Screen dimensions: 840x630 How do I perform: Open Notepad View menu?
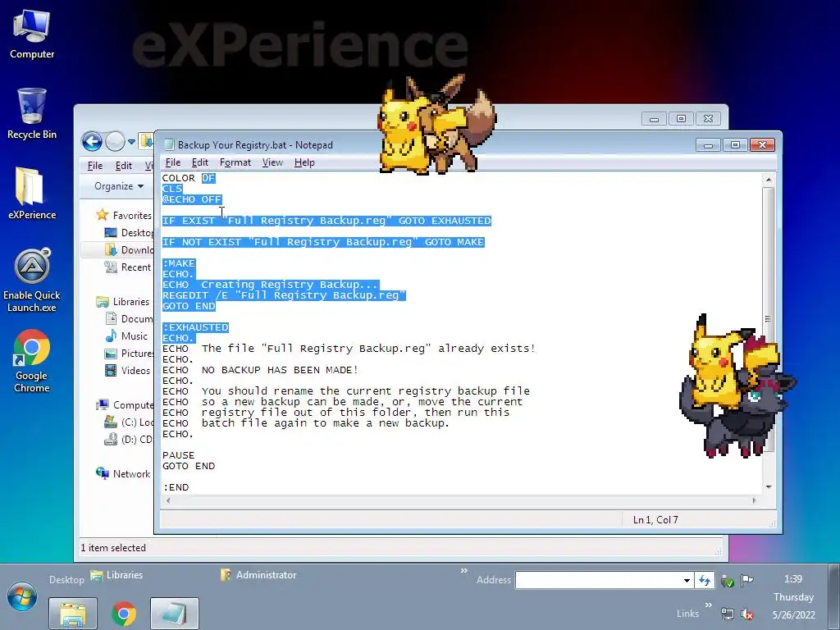272,162
